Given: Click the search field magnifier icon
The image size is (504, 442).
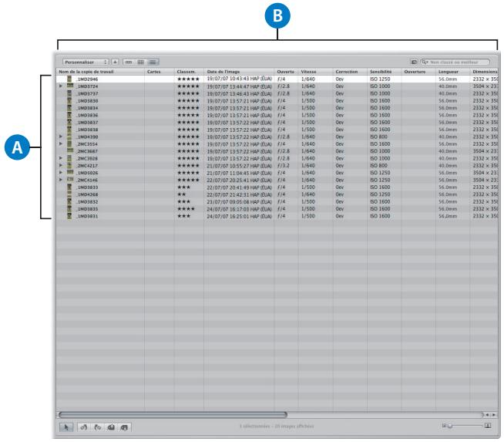Looking at the screenshot, I should 425,62.
